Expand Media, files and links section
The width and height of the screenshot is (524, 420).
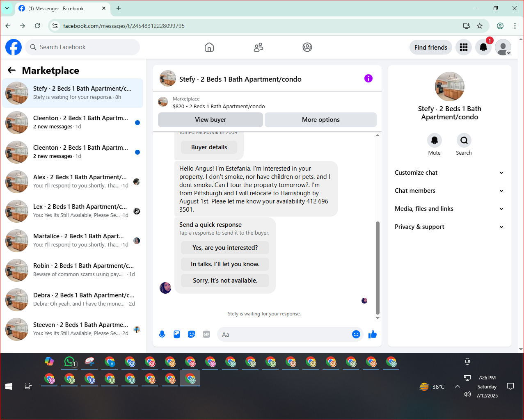[x=449, y=209]
